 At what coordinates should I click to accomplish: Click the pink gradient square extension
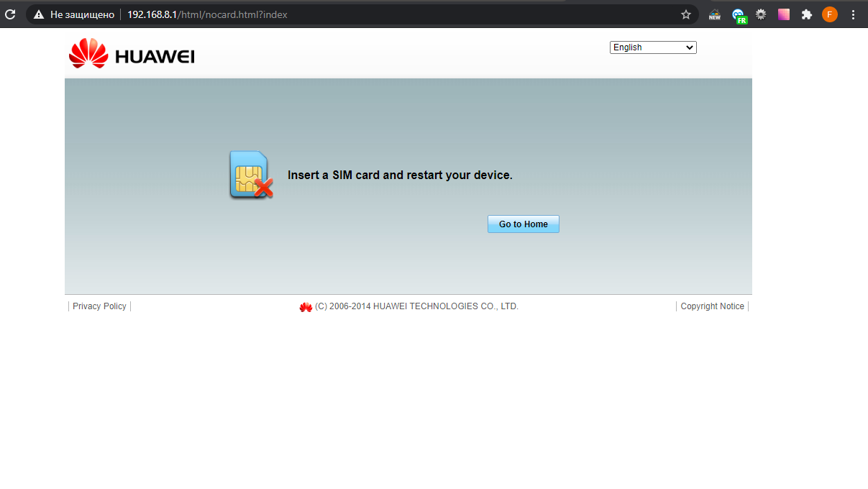(x=783, y=14)
